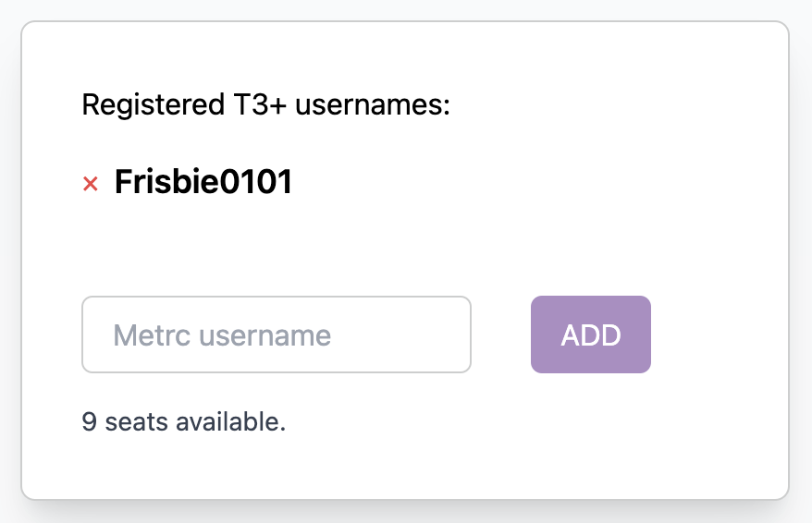
Task: Focus the Metrc username input field
Action: point(277,334)
